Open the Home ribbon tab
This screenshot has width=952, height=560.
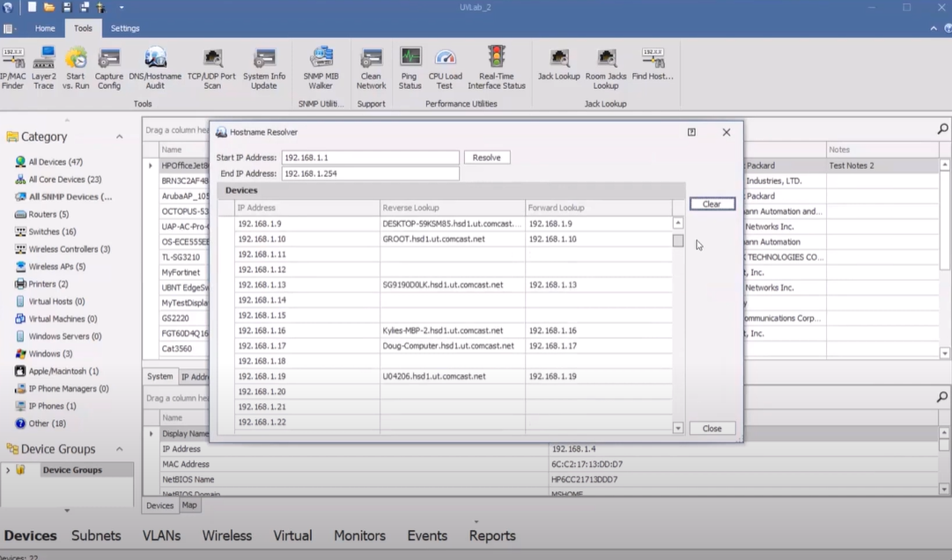coord(45,28)
